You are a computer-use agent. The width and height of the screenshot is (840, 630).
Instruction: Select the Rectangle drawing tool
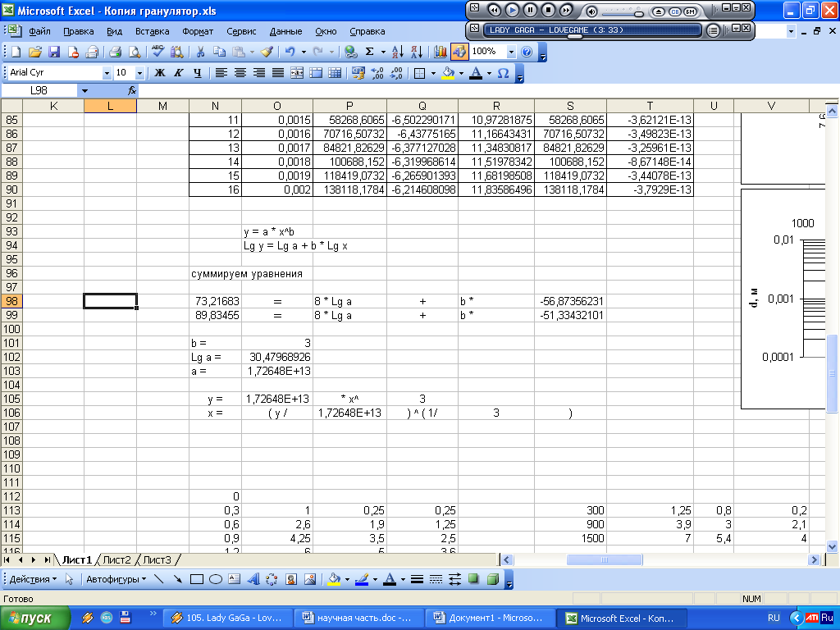pyautogui.click(x=197, y=579)
